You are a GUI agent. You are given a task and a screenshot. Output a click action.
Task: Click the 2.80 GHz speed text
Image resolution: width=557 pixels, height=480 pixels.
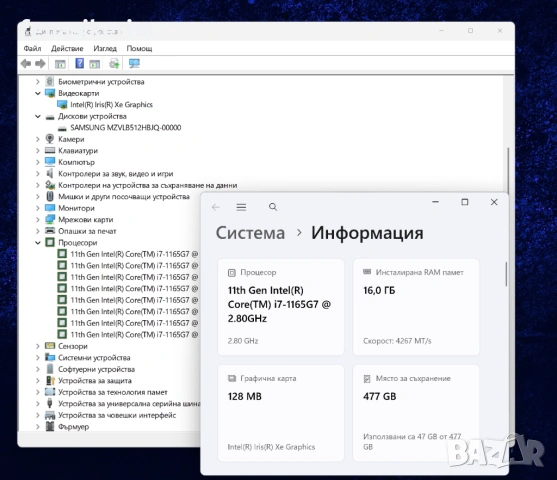[243, 341]
